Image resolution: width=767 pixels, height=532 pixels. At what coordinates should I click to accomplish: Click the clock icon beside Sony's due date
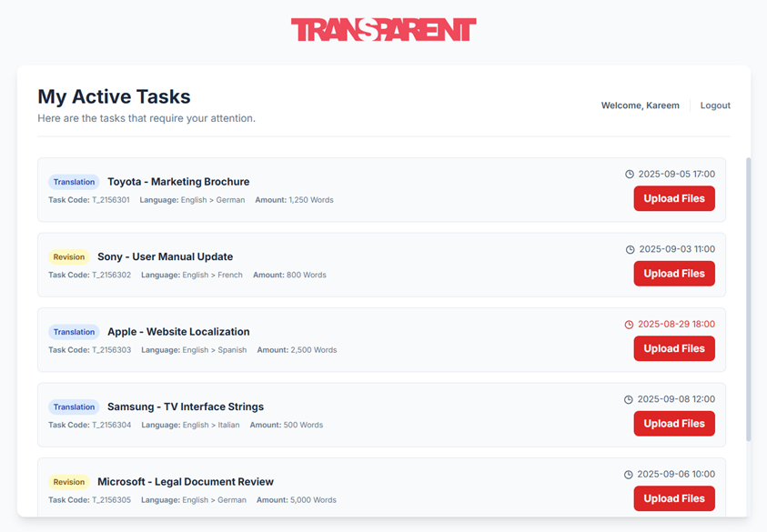628,248
